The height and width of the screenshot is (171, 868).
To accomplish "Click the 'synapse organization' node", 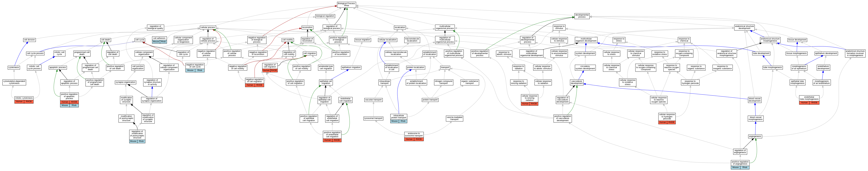I will [x=125, y=82].
